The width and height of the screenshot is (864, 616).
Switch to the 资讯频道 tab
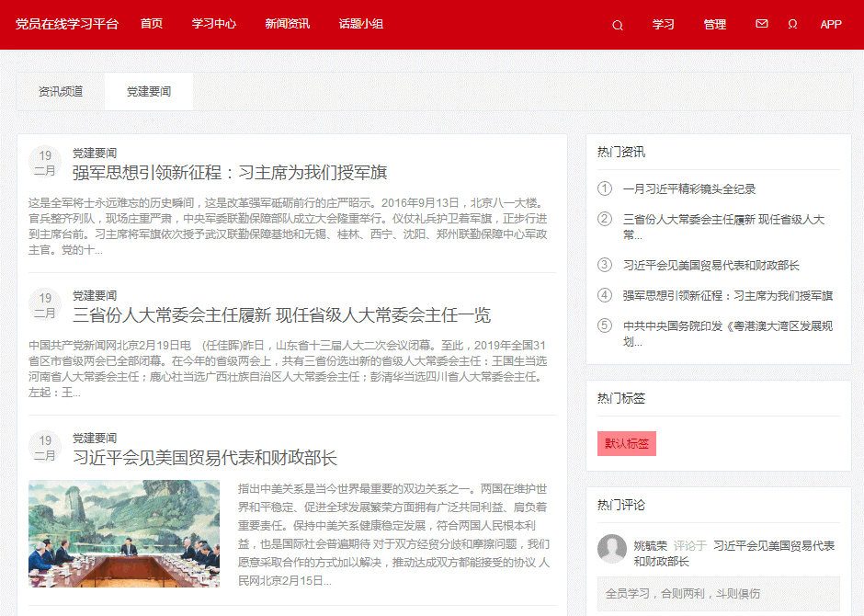pyautogui.click(x=61, y=92)
